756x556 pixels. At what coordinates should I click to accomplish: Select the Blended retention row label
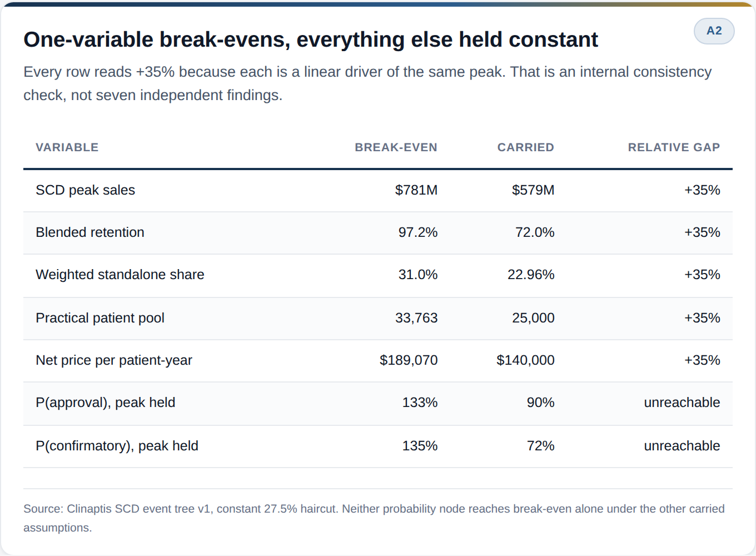90,232
